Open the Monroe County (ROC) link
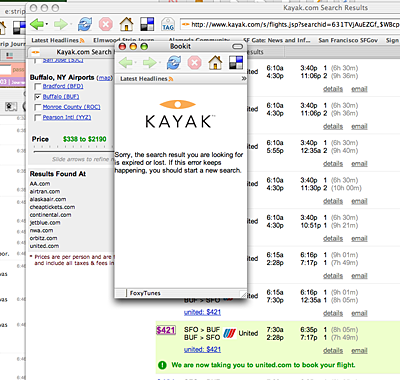Viewport: 400px width, 380px height. click(x=71, y=107)
